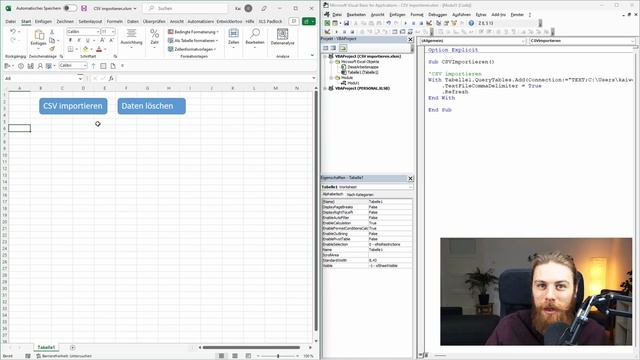This screenshot has height=360, width=640.
Task: Click the red font color swatch
Action: 99,49
